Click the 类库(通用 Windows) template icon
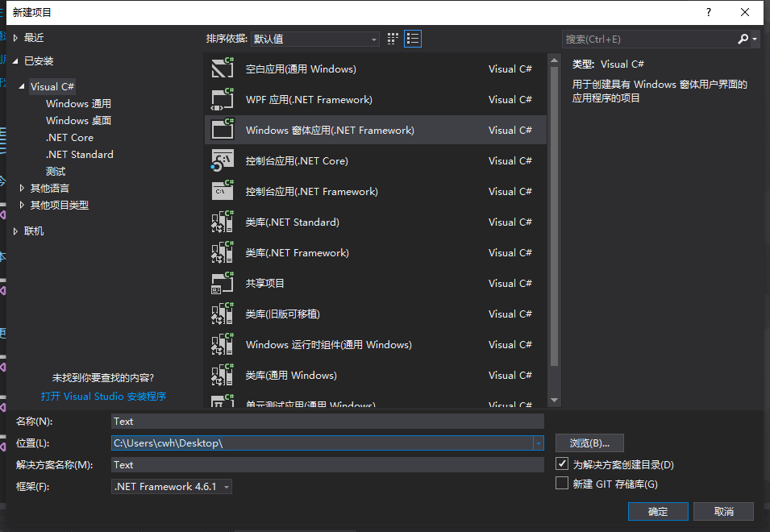The image size is (770, 532). tap(223, 375)
